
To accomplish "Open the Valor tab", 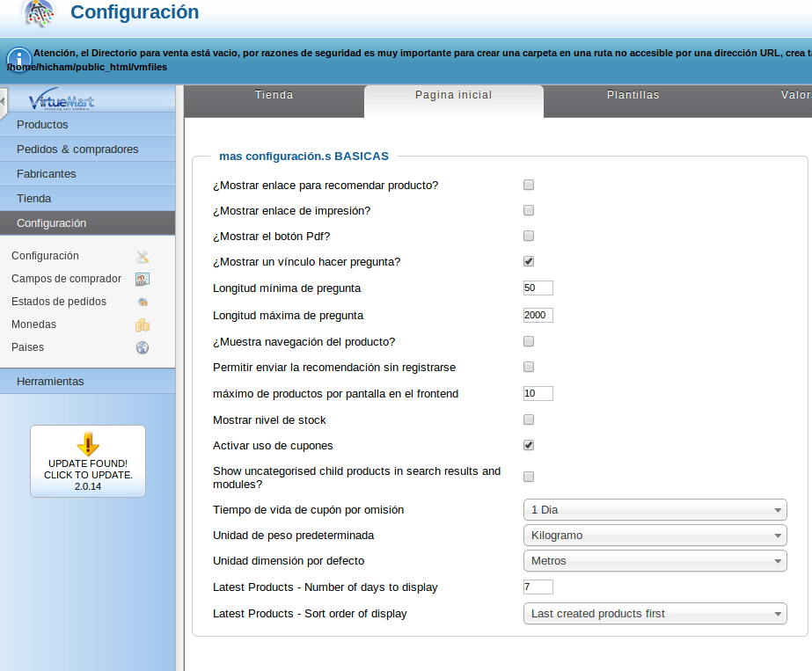I will (768, 101).
